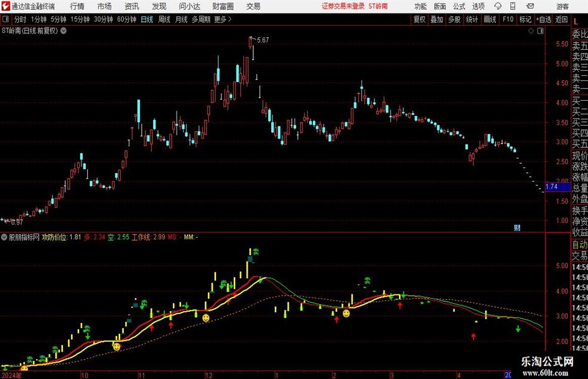The height and width of the screenshot is (379, 588).
Task: Switch to 分时 intraday view
Action: (21, 19)
